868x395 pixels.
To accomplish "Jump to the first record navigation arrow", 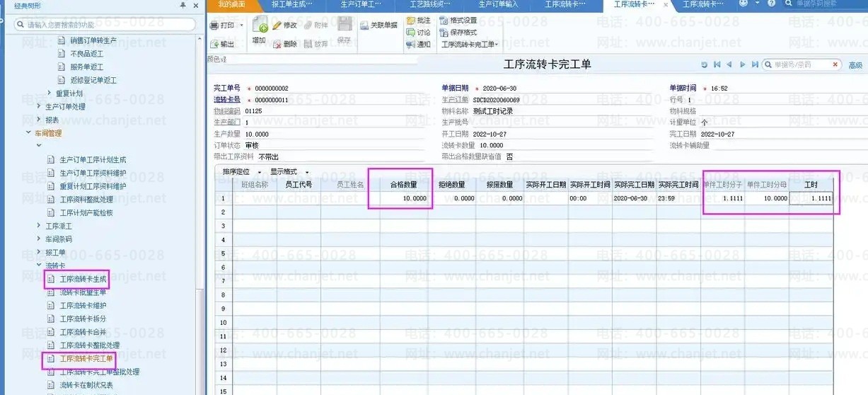I will tap(717, 64).
